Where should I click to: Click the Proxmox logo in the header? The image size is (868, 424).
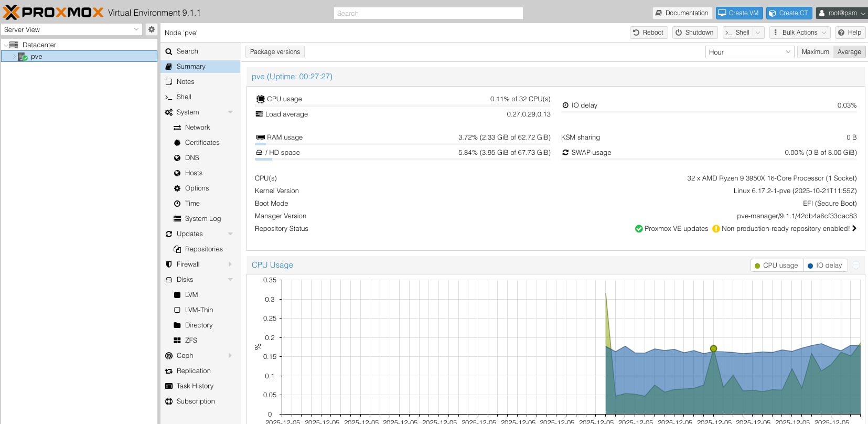pyautogui.click(x=53, y=13)
